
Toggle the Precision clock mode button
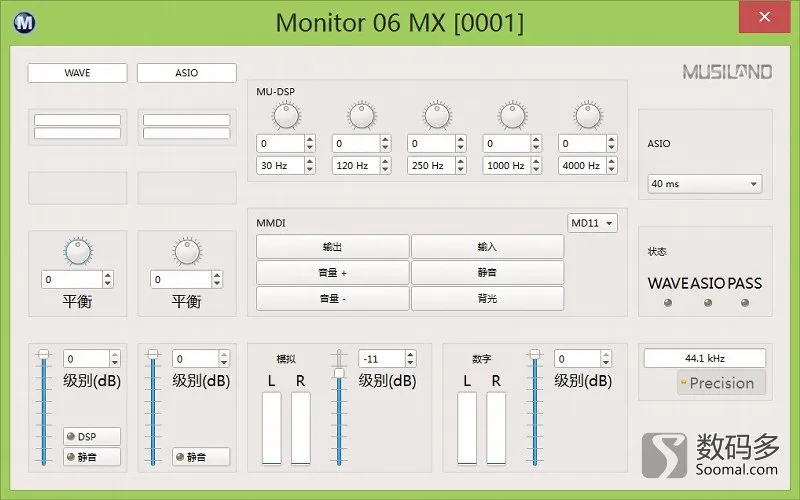721,383
